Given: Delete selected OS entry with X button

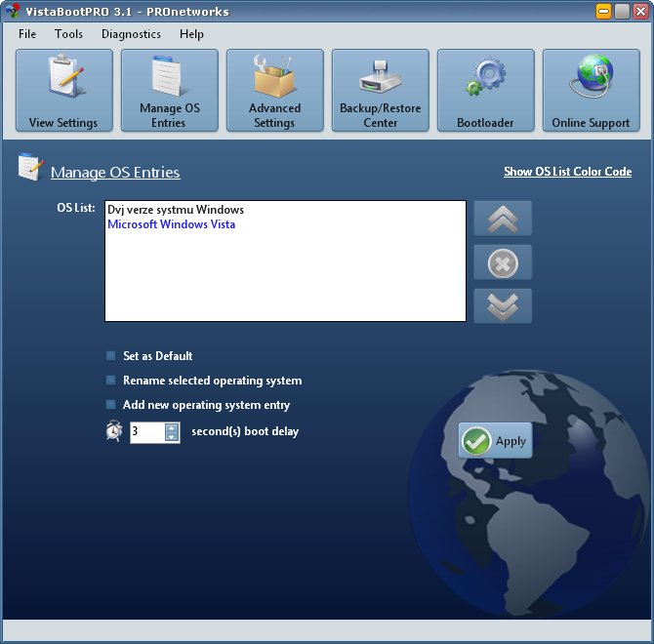Looking at the screenshot, I should [503, 262].
